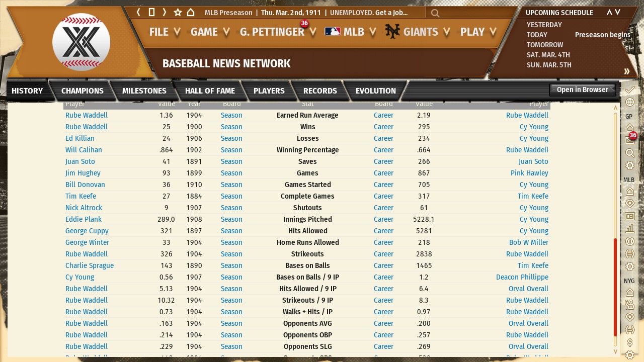Switch to the PLAYERS tab

269,91
